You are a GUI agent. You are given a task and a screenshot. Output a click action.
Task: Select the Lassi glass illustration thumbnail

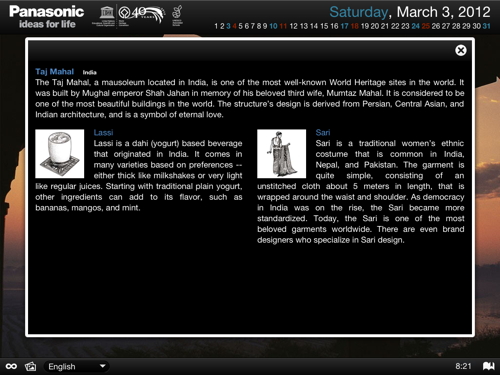pyautogui.click(x=60, y=154)
